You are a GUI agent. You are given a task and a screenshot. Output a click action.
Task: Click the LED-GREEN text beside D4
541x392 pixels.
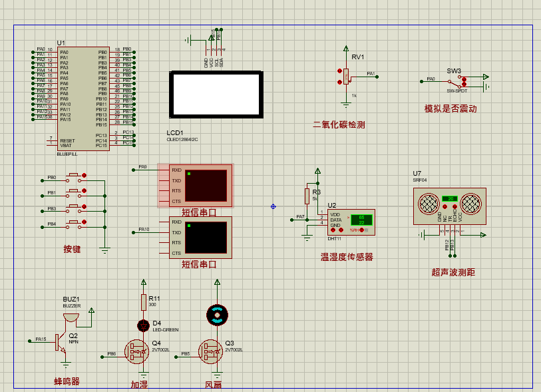[166, 330]
